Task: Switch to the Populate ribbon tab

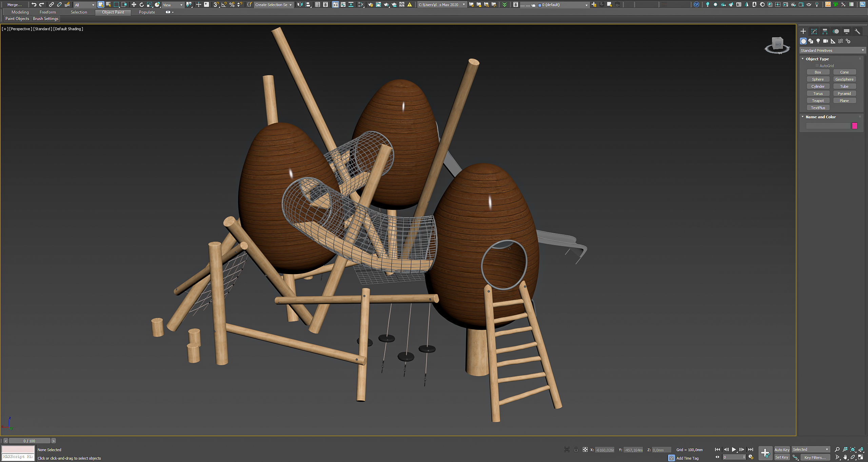Action: click(147, 12)
